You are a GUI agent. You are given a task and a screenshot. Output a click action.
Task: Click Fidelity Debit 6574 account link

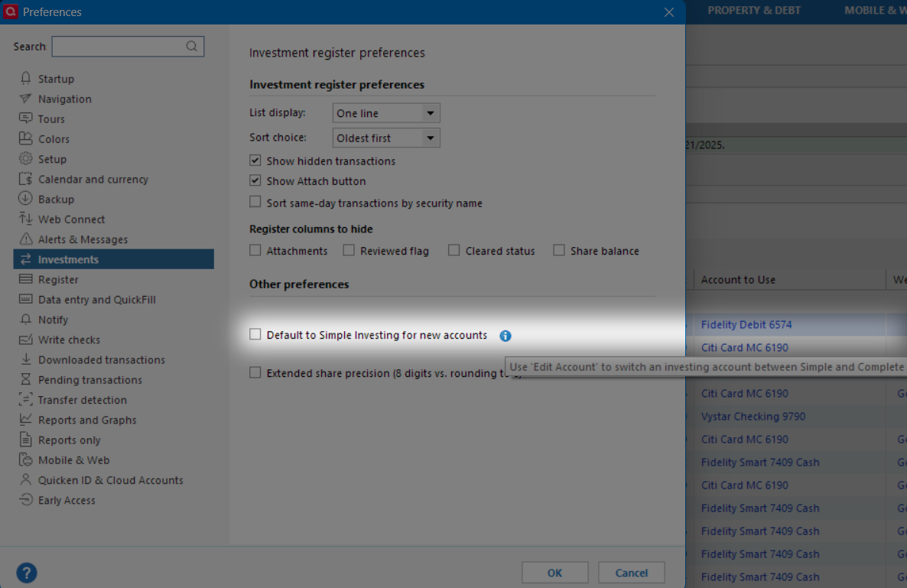coord(746,324)
